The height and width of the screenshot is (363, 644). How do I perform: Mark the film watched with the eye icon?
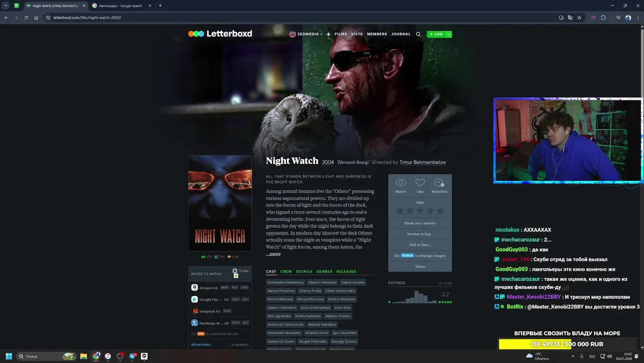(x=400, y=183)
